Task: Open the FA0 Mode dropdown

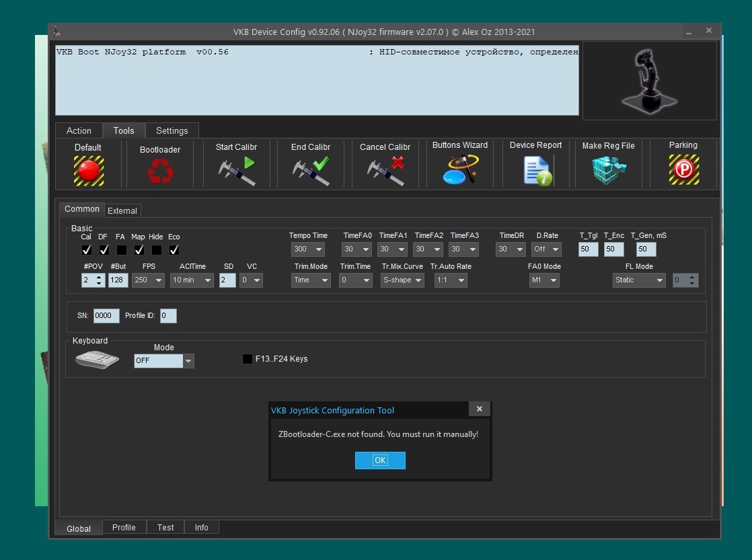Action: click(x=544, y=280)
